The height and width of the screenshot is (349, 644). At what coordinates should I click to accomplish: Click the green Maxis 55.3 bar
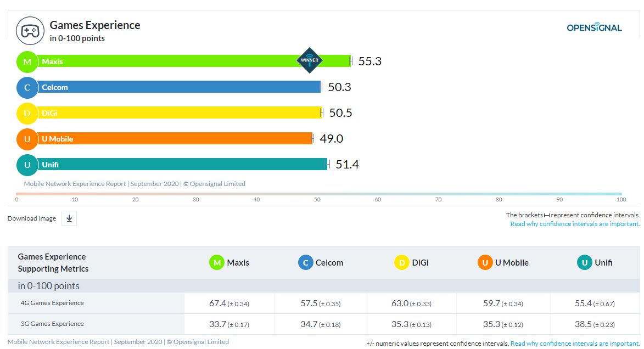click(165, 61)
